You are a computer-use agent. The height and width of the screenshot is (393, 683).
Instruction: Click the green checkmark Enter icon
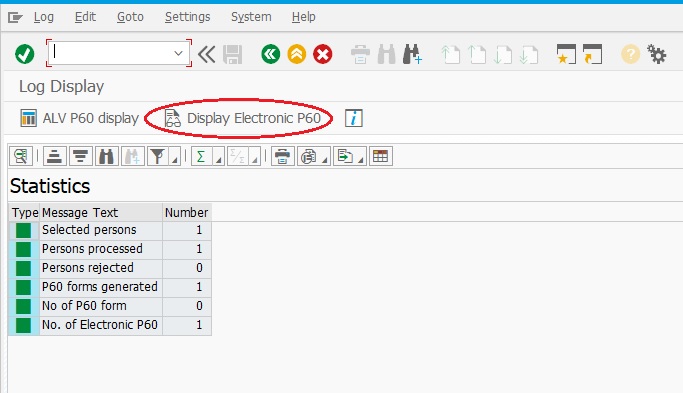[24, 54]
